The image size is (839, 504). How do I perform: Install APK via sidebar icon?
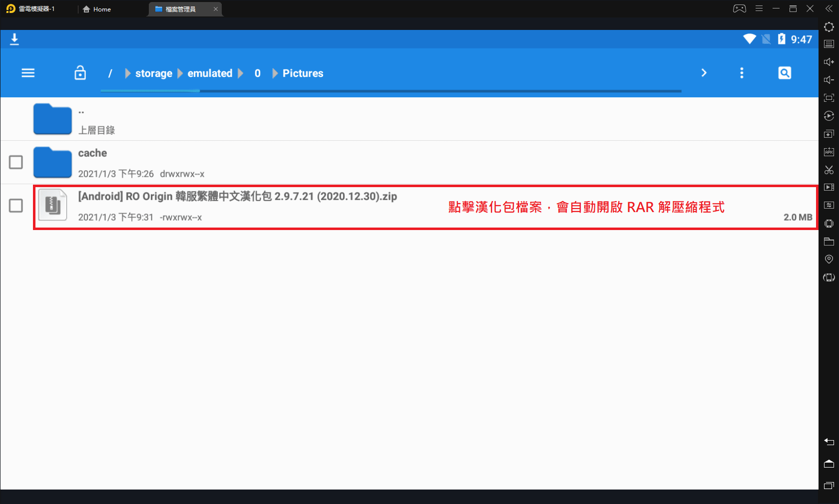(829, 152)
